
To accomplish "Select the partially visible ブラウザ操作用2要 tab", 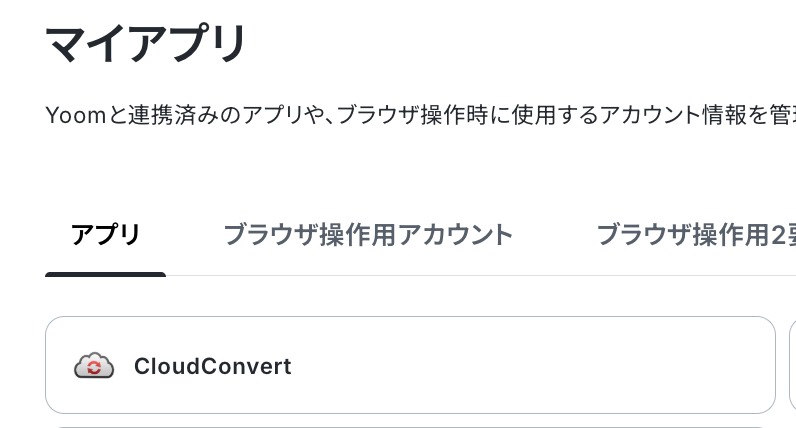I will [696, 235].
